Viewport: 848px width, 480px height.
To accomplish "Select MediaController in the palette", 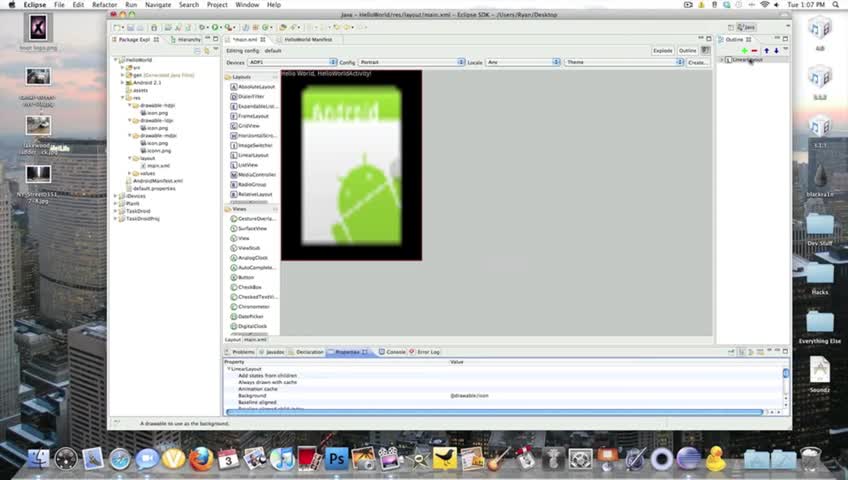I will click(253, 175).
